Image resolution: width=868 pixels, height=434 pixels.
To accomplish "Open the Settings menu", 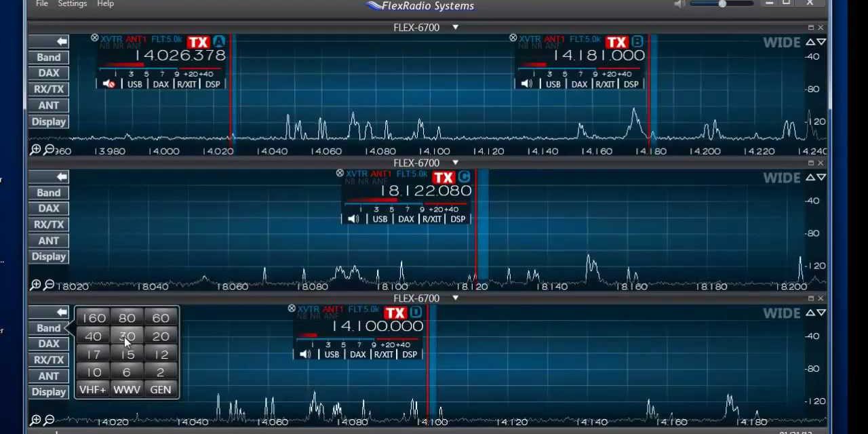I will [x=73, y=4].
